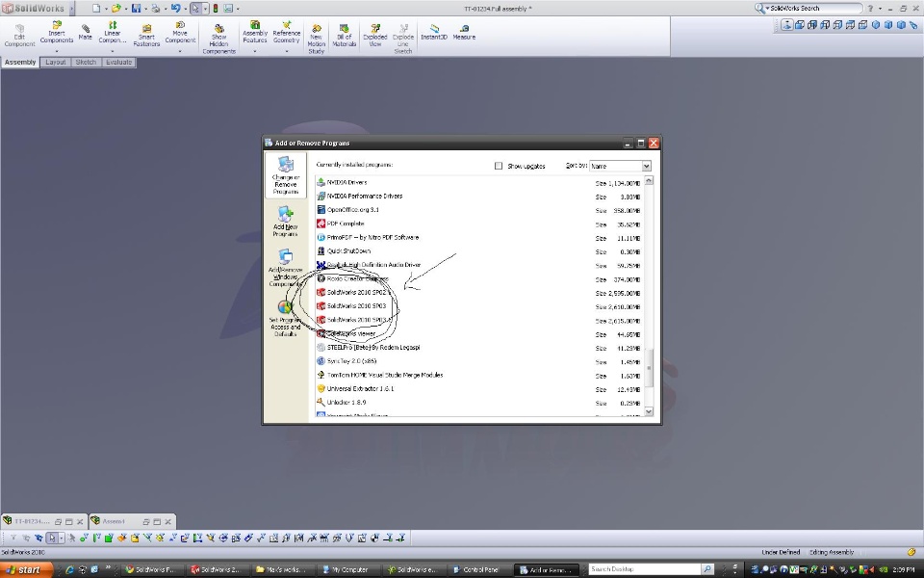Select Change or Remove Programs sidebar button
Screen dimensions: 924x578
click(x=286, y=175)
